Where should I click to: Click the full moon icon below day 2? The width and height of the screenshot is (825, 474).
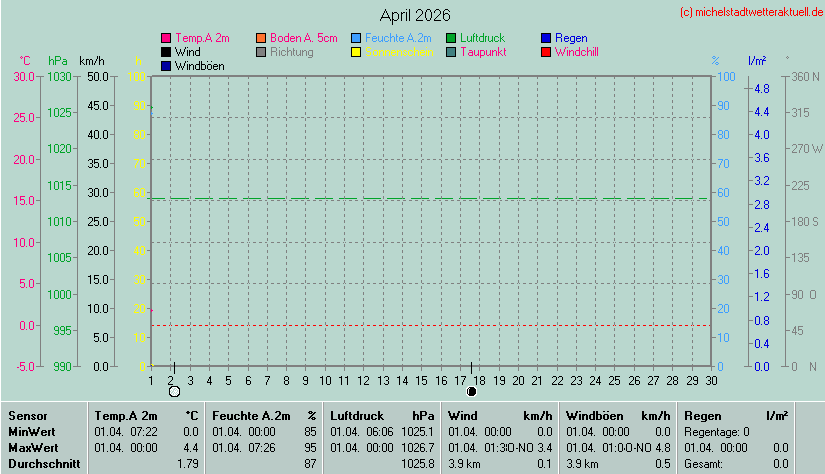[174, 391]
